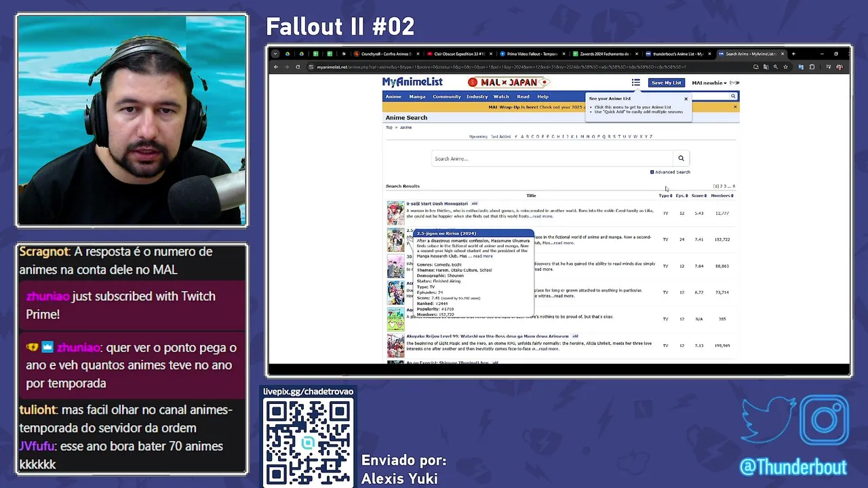The image size is (868, 488).
Task: Click 'read more' in 2.5-jigen no Ririsa popup
Action: [x=483, y=256]
